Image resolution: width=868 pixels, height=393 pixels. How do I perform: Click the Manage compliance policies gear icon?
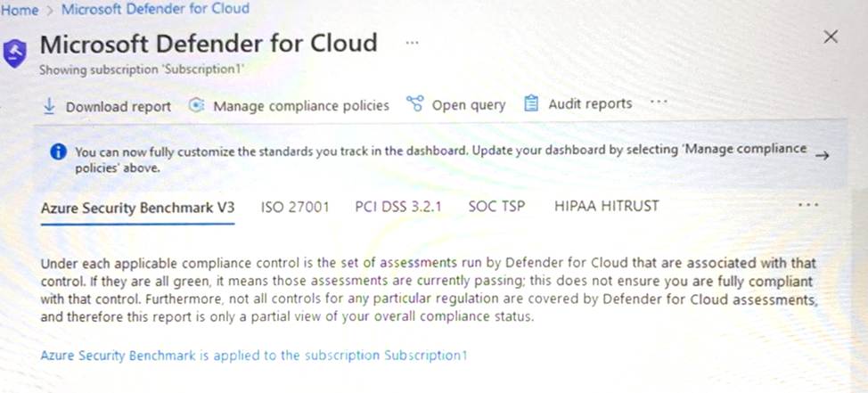197,105
